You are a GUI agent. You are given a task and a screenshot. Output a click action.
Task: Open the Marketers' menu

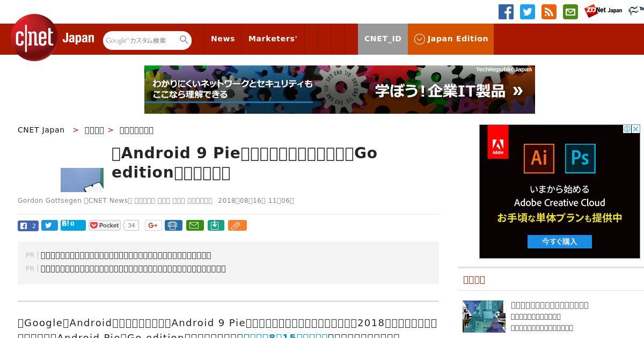pyautogui.click(x=273, y=39)
